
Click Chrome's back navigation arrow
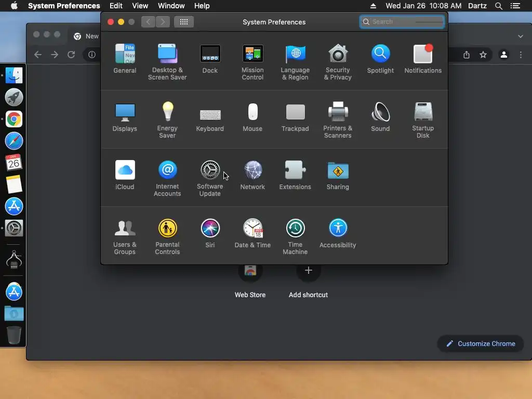38,55
